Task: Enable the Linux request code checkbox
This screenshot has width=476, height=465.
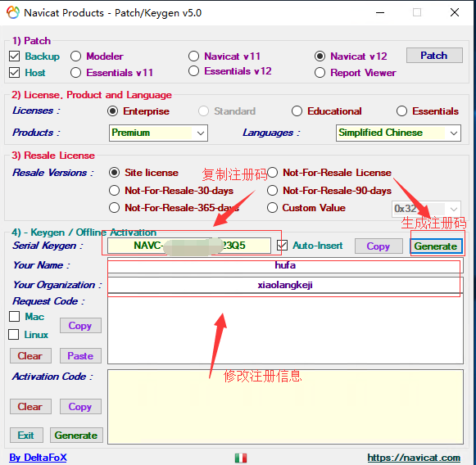Action: [x=13, y=335]
